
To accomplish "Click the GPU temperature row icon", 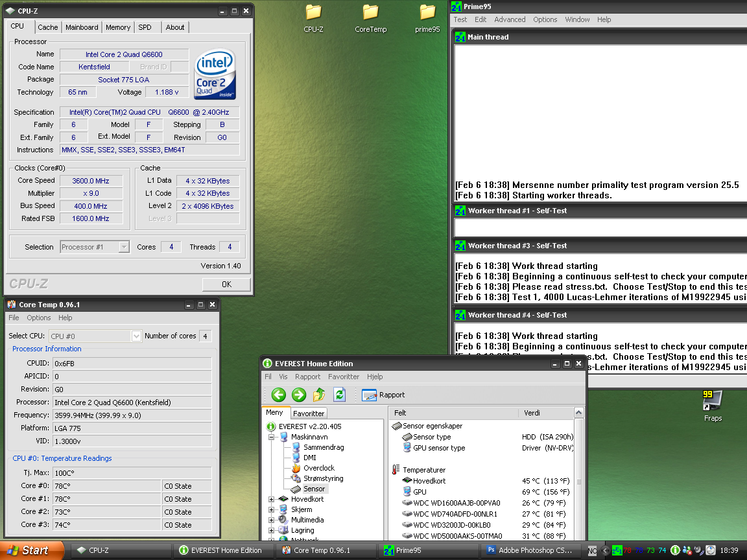I will click(407, 491).
